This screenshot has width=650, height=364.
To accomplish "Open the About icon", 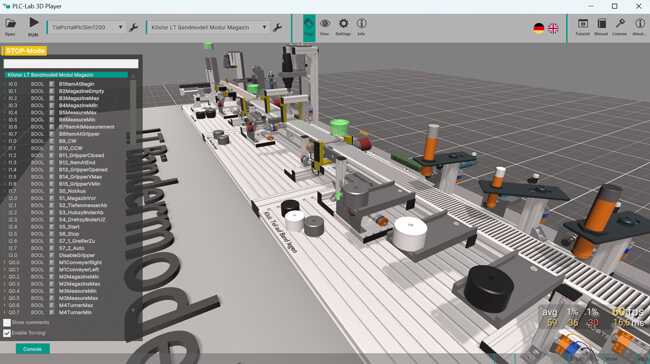I will (639, 27).
